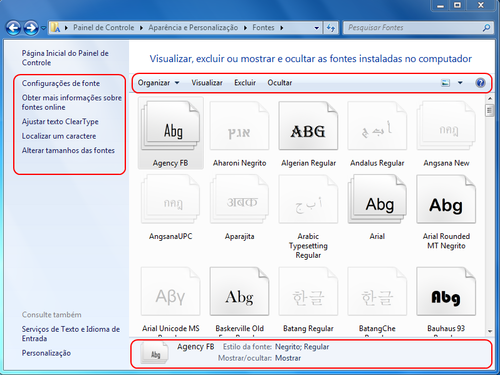The height and width of the screenshot is (375, 500).
Task: Go back with the Back arrow button
Action: click(14, 28)
